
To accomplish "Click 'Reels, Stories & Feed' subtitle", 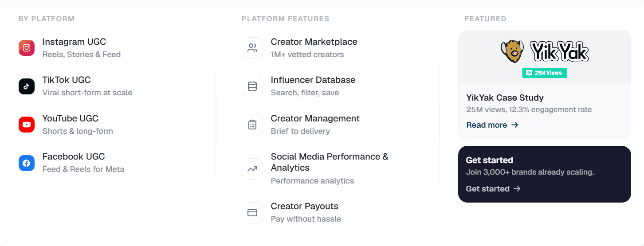I will (x=82, y=55).
